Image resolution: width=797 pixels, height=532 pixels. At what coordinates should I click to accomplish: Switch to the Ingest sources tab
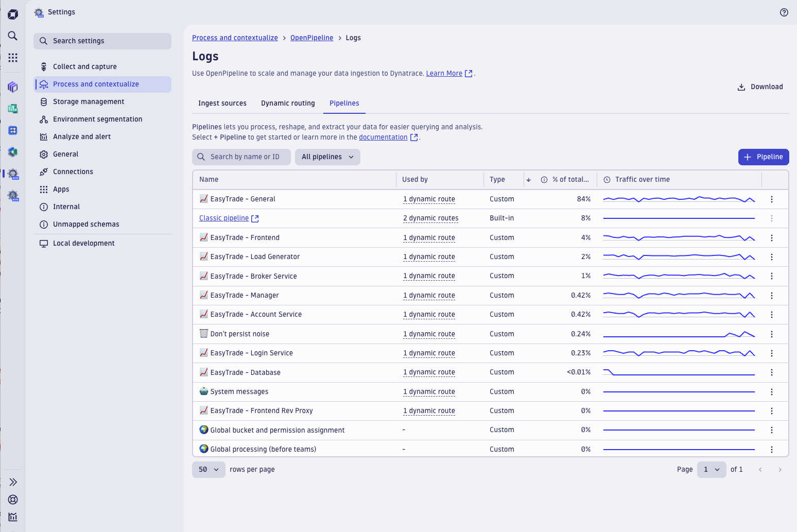(x=222, y=103)
